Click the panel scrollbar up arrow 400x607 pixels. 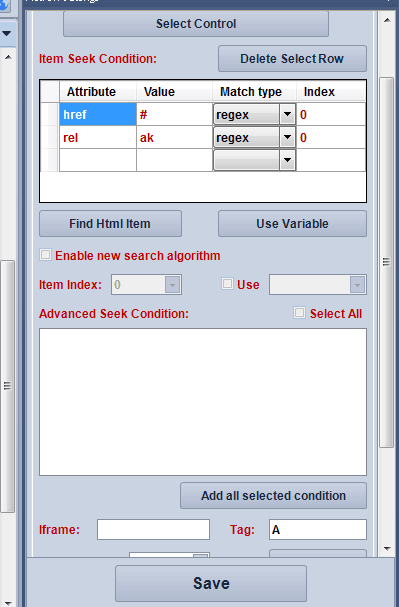tap(387, 20)
